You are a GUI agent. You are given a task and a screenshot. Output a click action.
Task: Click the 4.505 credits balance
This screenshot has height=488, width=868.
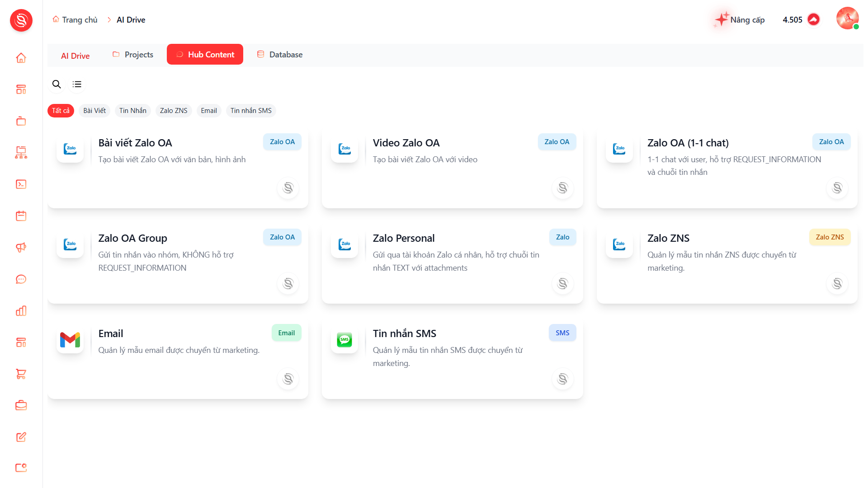point(793,20)
